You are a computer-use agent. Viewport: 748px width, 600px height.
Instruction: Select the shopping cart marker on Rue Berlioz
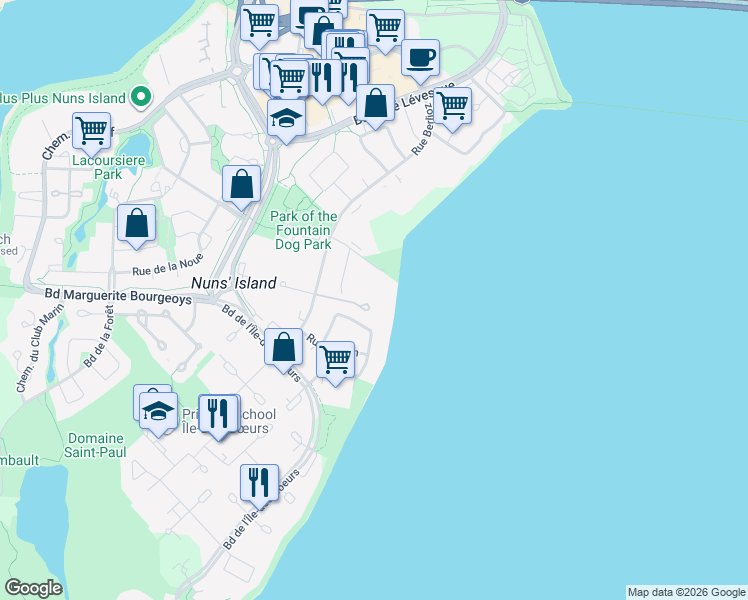pos(453,106)
